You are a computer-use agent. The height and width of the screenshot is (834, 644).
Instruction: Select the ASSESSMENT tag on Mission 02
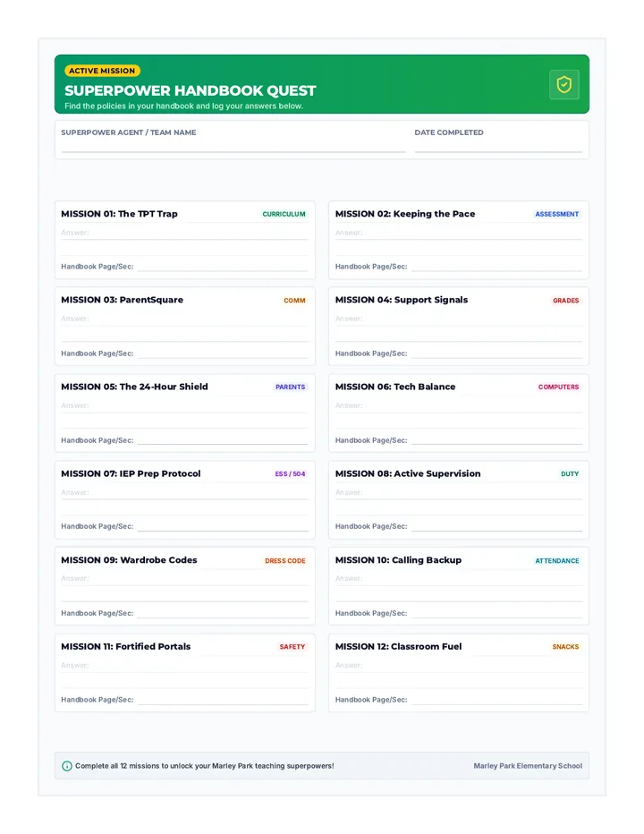(556, 214)
